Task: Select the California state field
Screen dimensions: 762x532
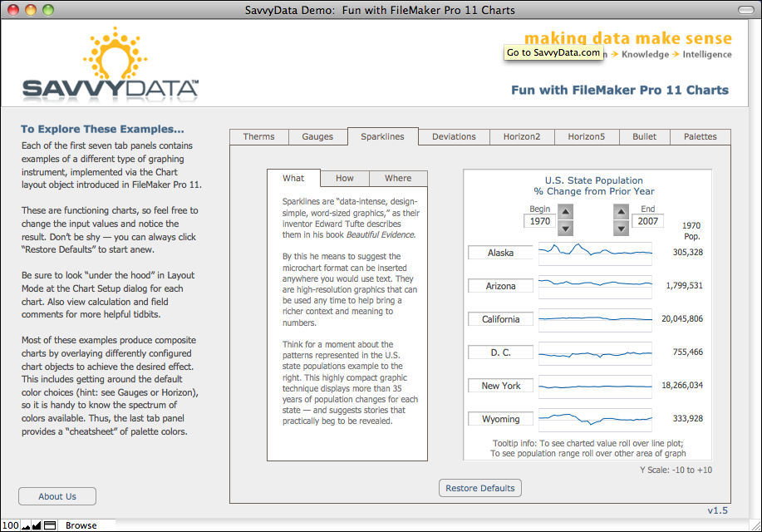Action: tap(500, 319)
